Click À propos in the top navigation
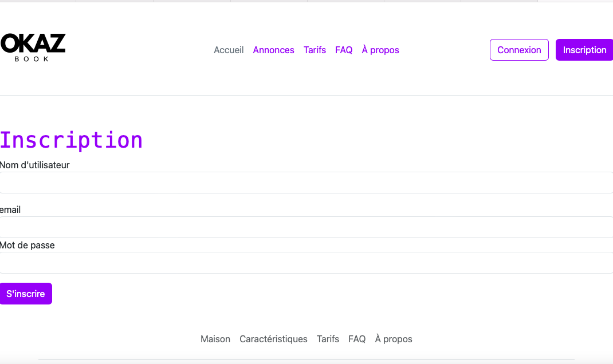This screenshot has width=613, height=364. 380,50
